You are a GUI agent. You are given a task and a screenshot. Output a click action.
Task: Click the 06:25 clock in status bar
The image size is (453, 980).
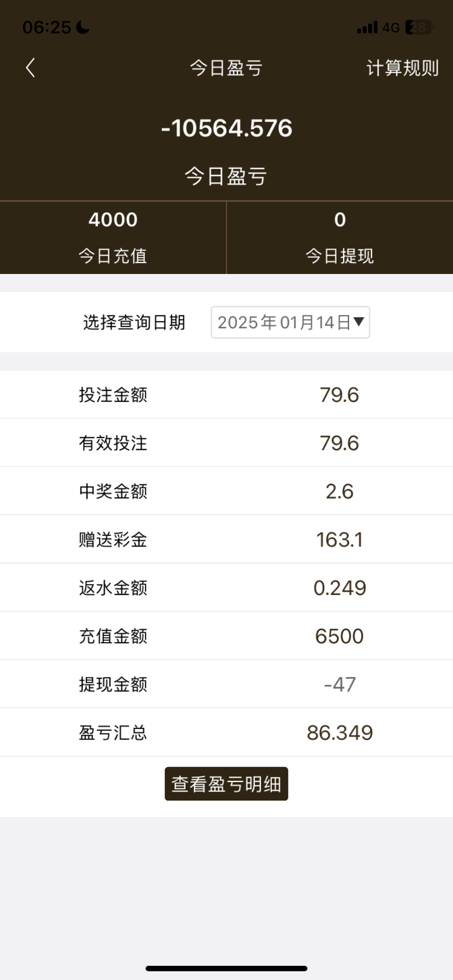[47, 27]
